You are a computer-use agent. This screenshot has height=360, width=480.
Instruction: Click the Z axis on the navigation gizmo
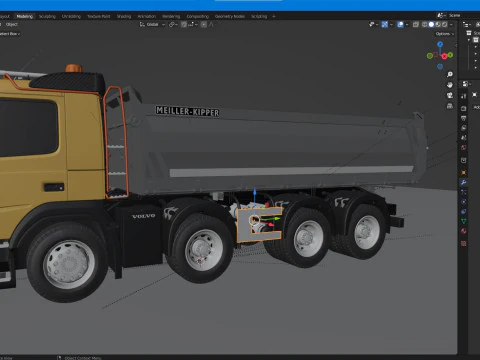click(x=440, y=44)
